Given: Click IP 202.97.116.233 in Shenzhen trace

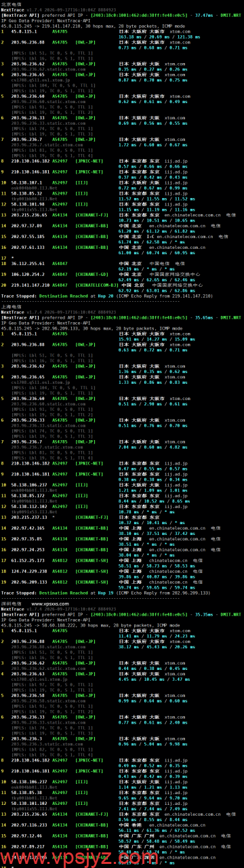Looking at the screenshot, I should (28, 825).
